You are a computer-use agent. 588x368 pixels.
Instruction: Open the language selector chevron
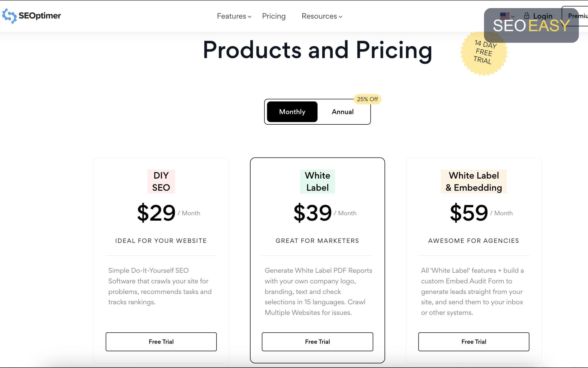[x=513, y=17]
